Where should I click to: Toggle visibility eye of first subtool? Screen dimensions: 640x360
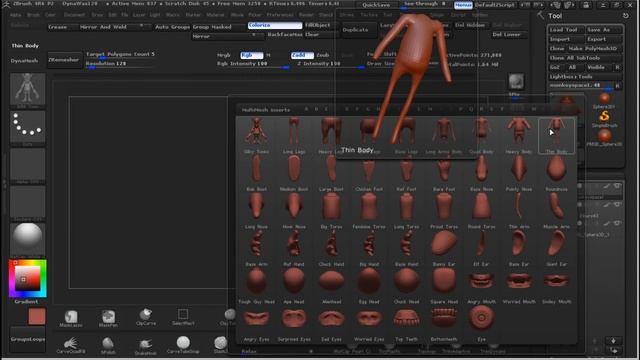coord(618,186)
